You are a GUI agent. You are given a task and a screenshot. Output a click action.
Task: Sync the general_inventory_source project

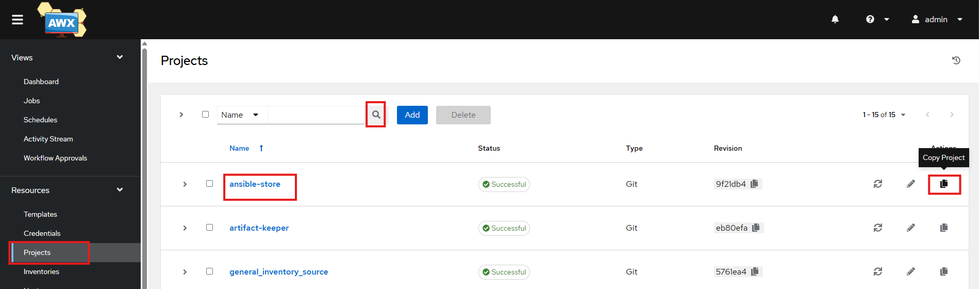[878, 271]
